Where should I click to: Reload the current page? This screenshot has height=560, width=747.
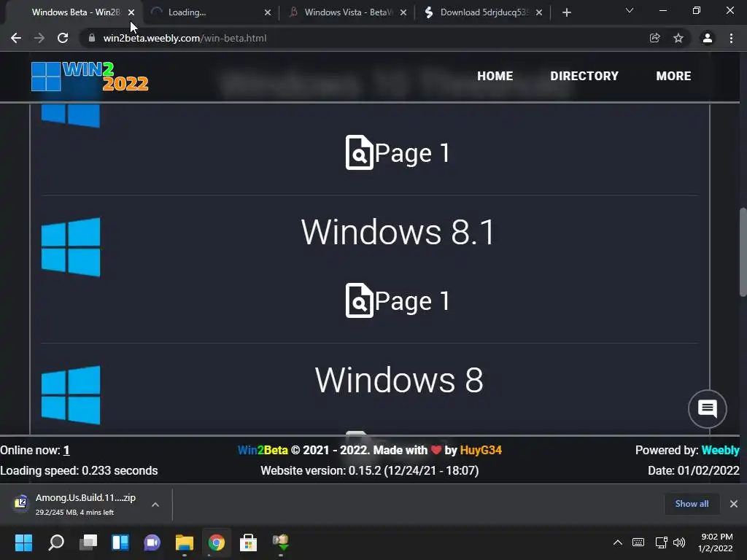pyautogui.click(x=63, y=38)
